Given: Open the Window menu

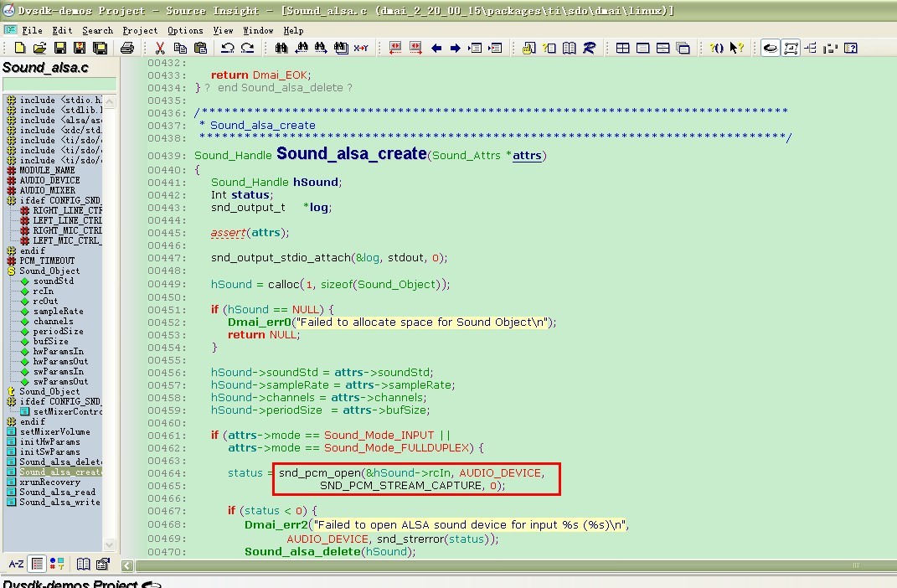Looking at the screenshot, I should click(259, 30).
